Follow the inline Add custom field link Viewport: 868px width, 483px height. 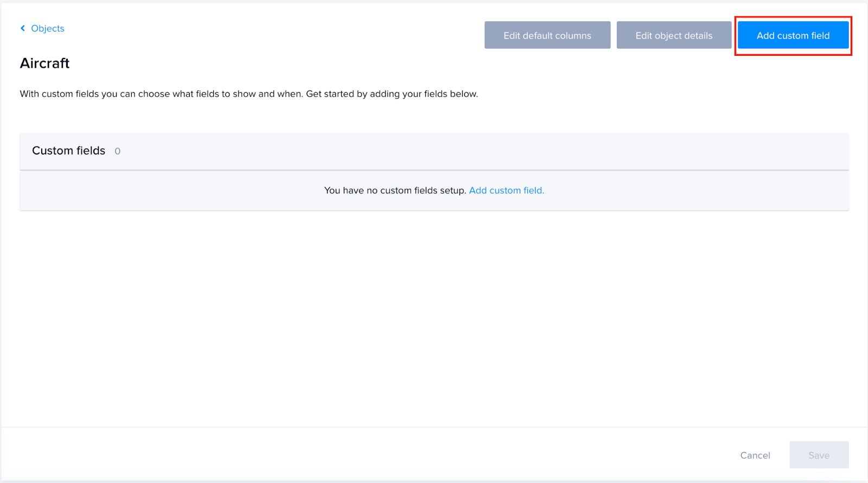507,190
